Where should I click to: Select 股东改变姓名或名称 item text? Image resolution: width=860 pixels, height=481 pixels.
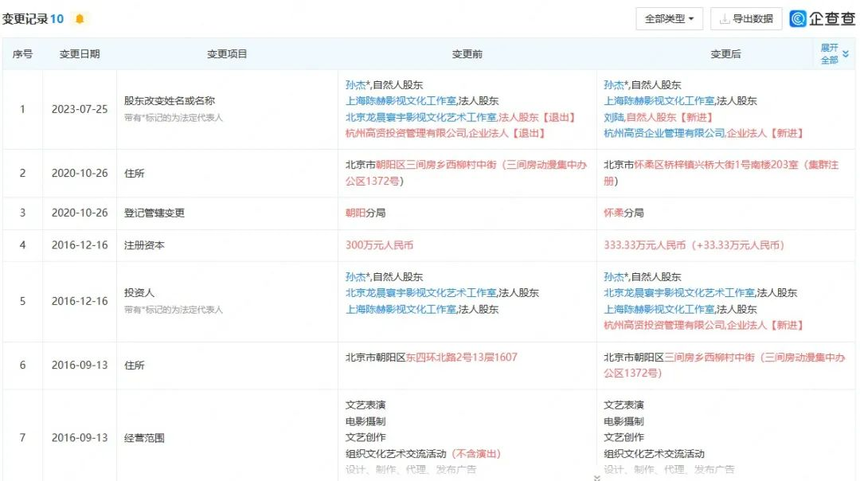169,101
